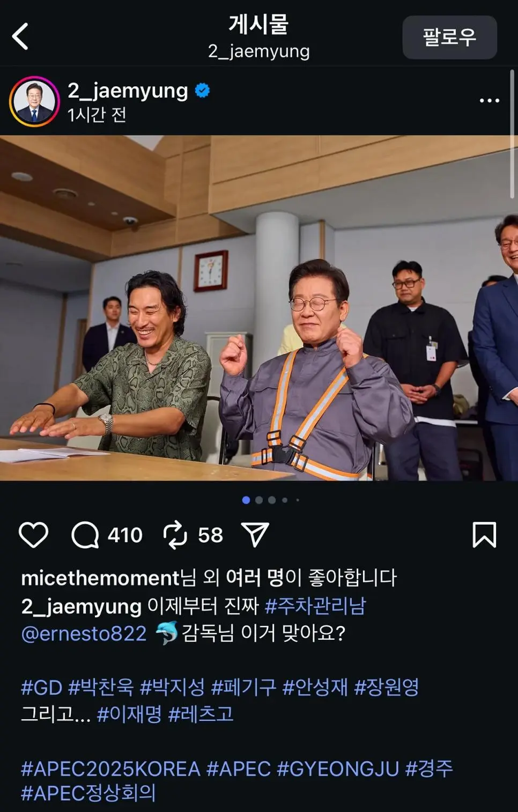Open the #GYEONGJU hashtag
Image resolution: width=518 pixels, height=812 pixels.
click(x=338, y=769)
